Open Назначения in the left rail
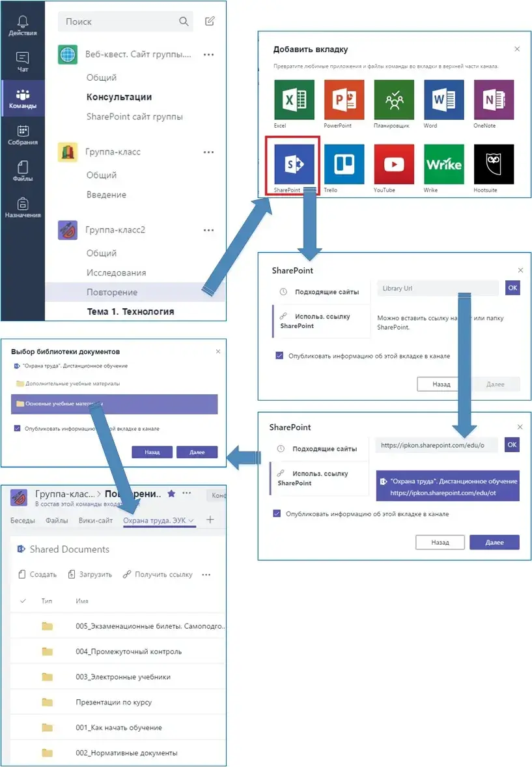Image resolution: width=532 pixels, height=767 pixels. tap(23, 208)
